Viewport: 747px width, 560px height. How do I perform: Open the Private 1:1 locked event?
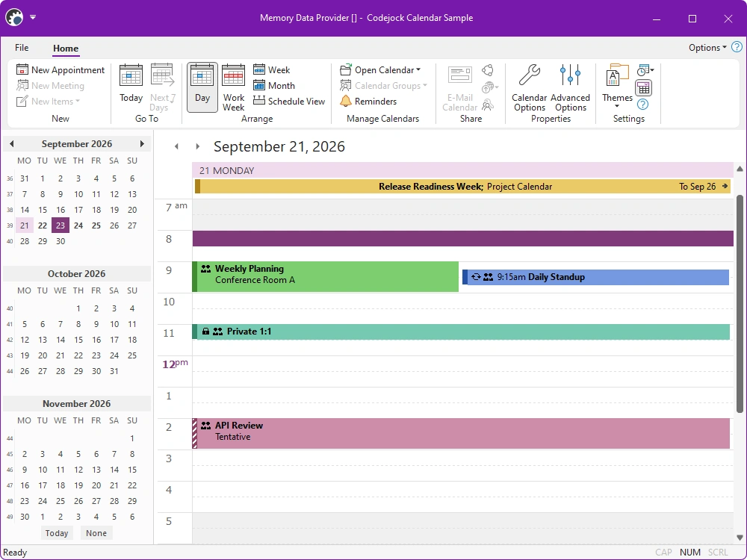(461, 332)
